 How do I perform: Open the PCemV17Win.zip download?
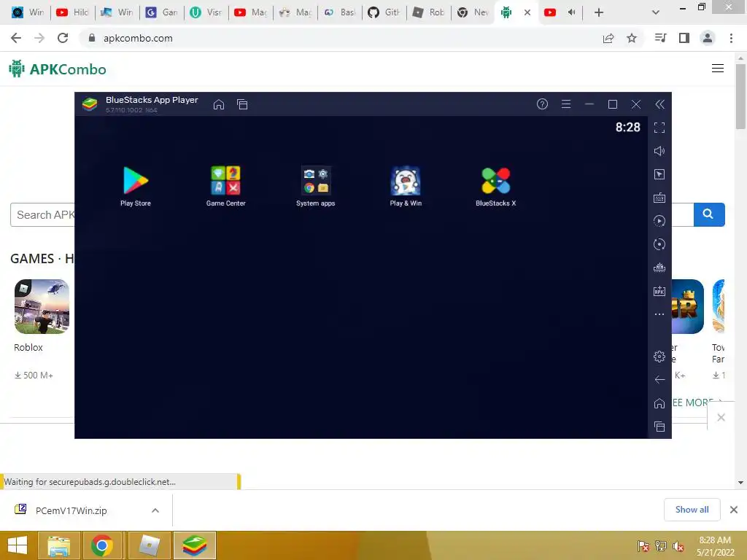[71, 510]
